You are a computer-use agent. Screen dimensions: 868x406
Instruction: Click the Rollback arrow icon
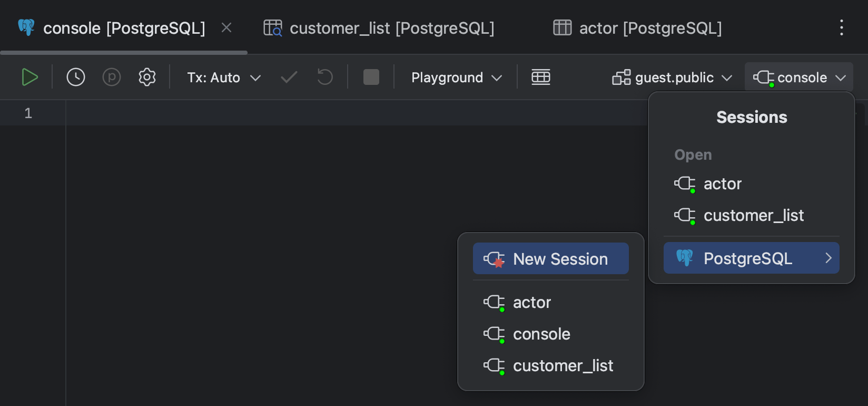[325, 78]
